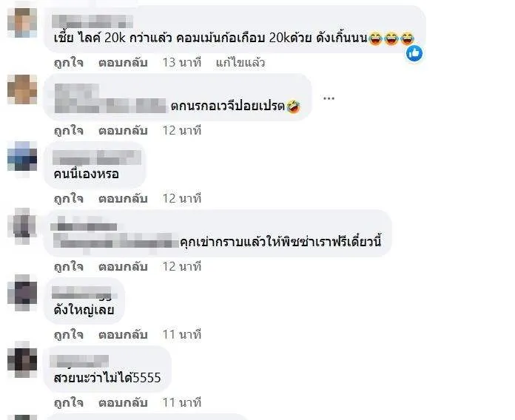Screen dimensions: 515x420
Task: Click timestamp '11 นาที' under 'ดังใหญ่เลย'
Action: click(x=182, y=334)
